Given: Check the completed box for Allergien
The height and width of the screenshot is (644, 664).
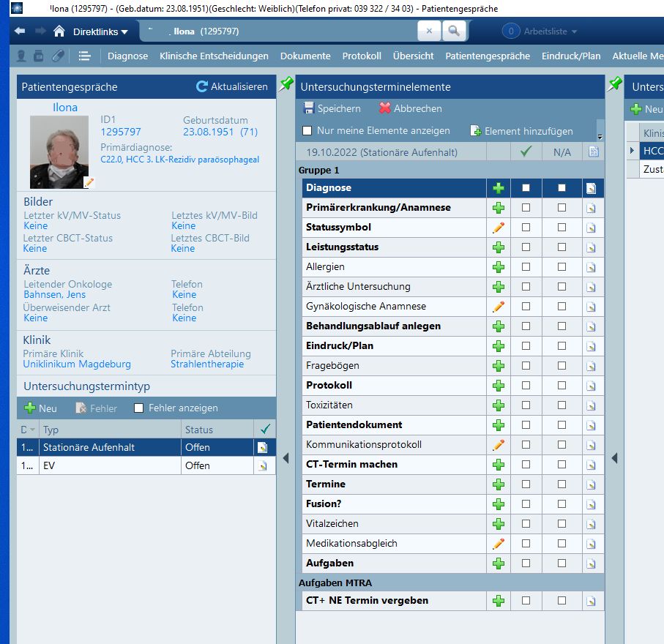Looking at the screenshot, I should pyautogui.click(x=526, y=267).
